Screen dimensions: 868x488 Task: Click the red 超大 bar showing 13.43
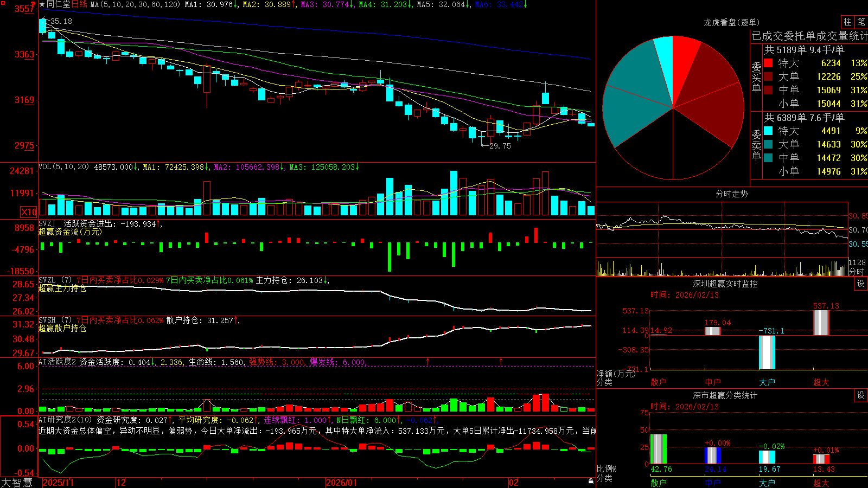coord(821,459)
